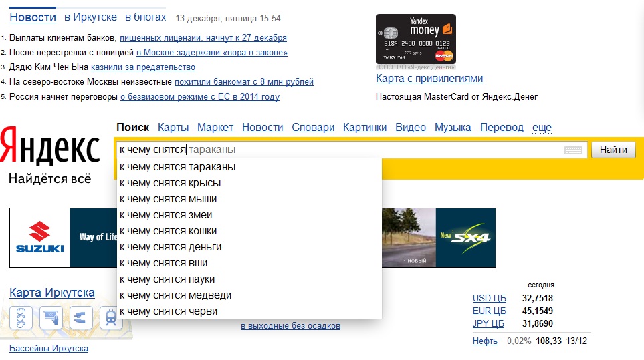Screen dimensions: 644x360
Task: Choose suggestion 'к чему снятся змеи'
Action: pyautogui.click(x=166, y=215)
